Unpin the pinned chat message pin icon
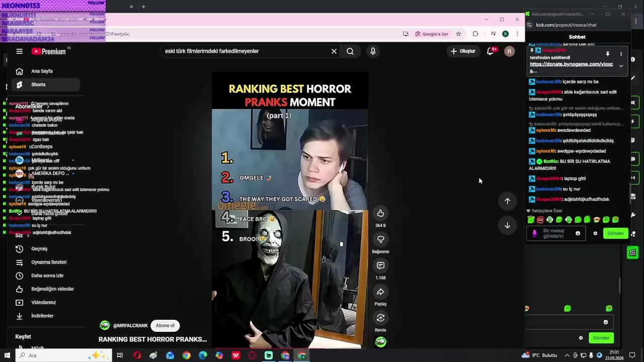 click(608, 54)
